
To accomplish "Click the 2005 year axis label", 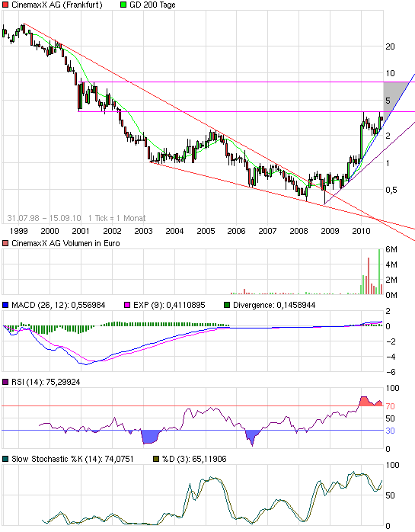I will (206, 231).
